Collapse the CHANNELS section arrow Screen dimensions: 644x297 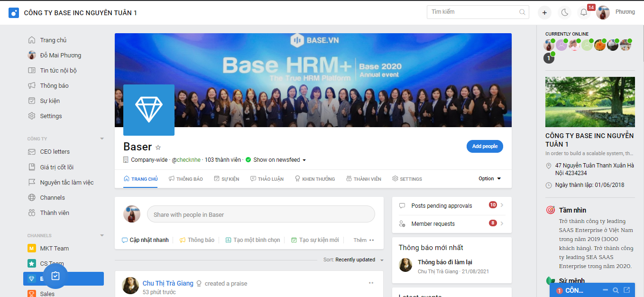point(101,236)
